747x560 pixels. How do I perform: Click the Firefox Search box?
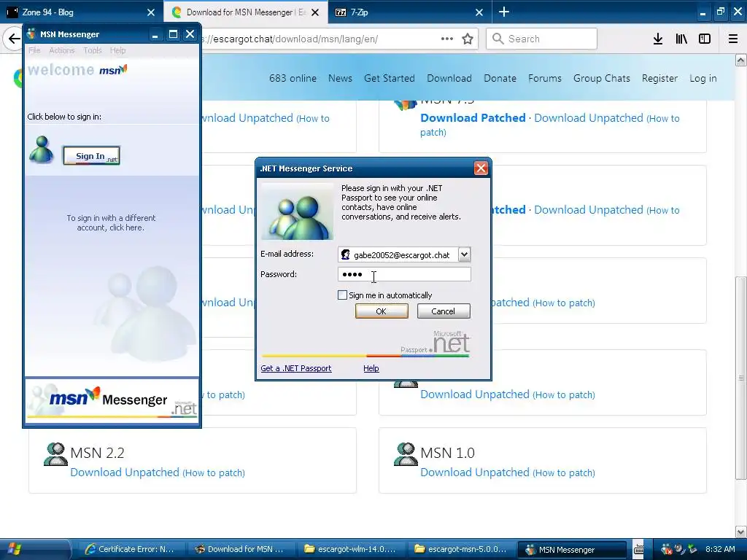[542, 39]
